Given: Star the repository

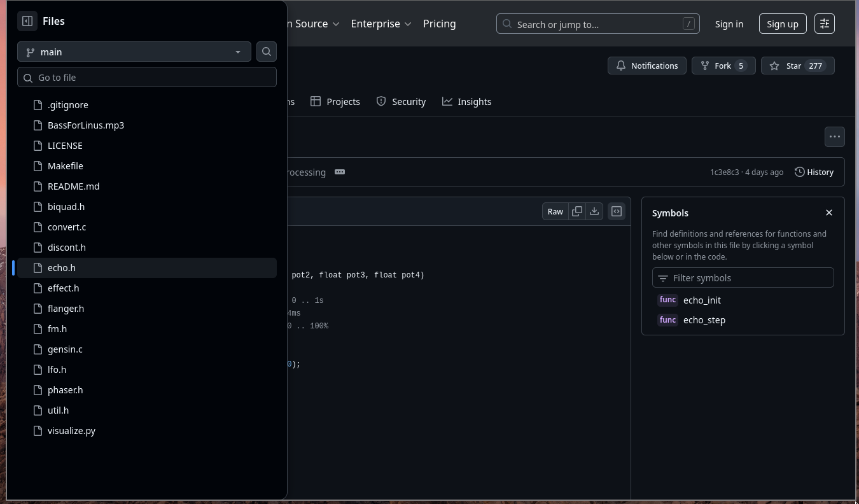Looking at the screenshot, I should tap(798, 66).
